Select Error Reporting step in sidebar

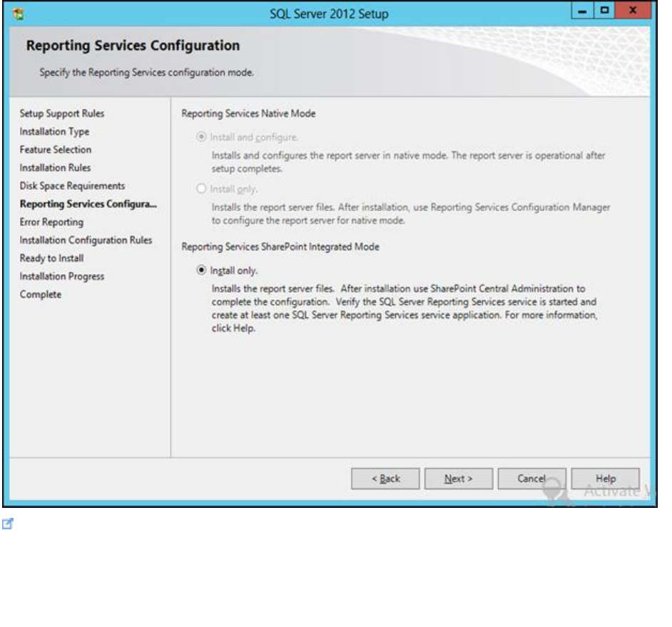[51, 222]
